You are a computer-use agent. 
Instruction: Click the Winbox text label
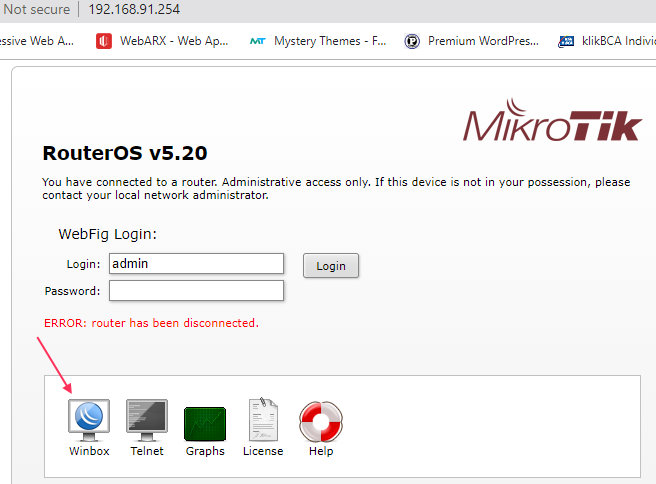click(x=89, y=451)
